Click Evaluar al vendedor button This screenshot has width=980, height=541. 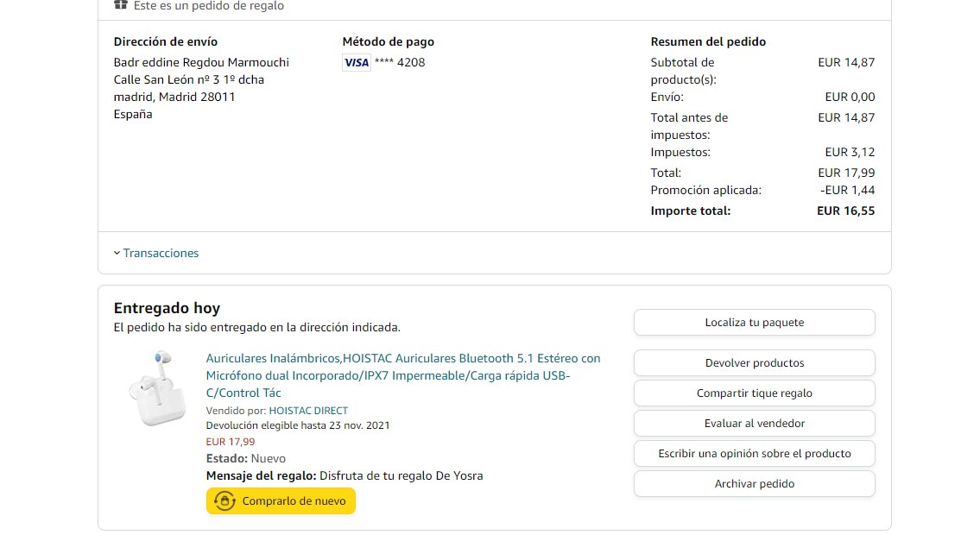754,424
